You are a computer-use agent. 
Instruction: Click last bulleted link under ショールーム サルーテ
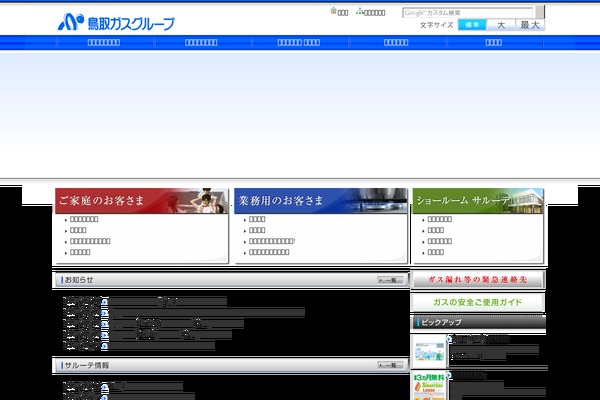click(x=435, y=252)
